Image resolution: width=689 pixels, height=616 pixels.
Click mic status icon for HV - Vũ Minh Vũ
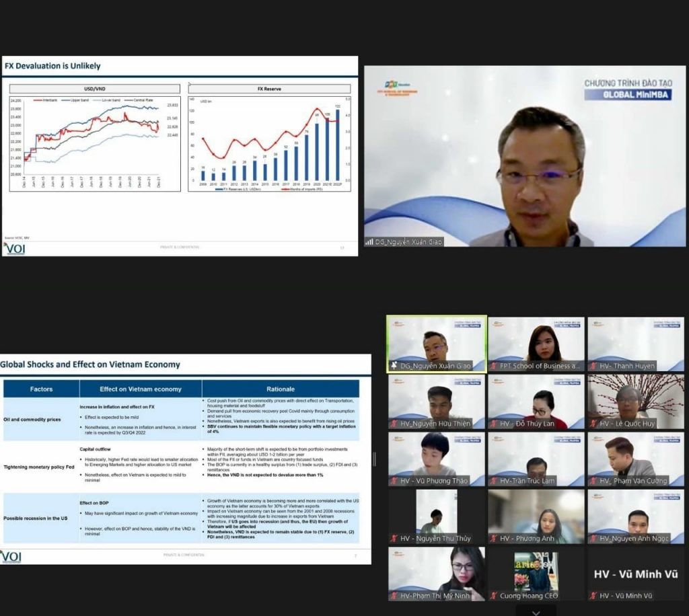click(x=593, y=596)
